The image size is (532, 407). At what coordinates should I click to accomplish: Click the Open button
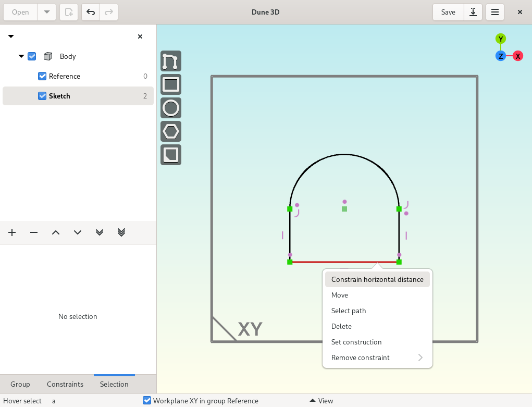(20, 12)
